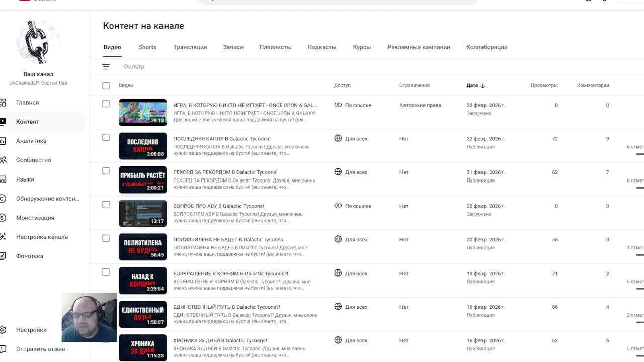Check the ВОЗВРАЩЕНИЕ К КОРНЯМ video checkbox
Viewport: 644px width, 362px height.
point(106,272)
